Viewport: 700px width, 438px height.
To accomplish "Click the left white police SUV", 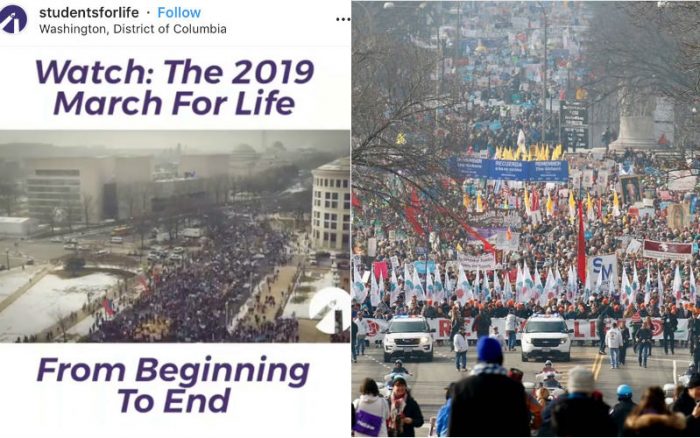I will (408, 338).
